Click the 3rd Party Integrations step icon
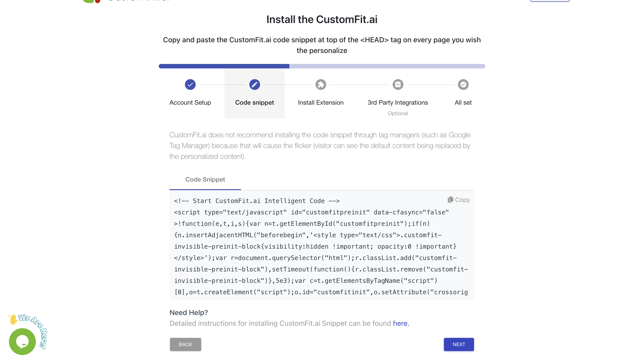The width and height of the screenshot is (644, 364). 398,85
